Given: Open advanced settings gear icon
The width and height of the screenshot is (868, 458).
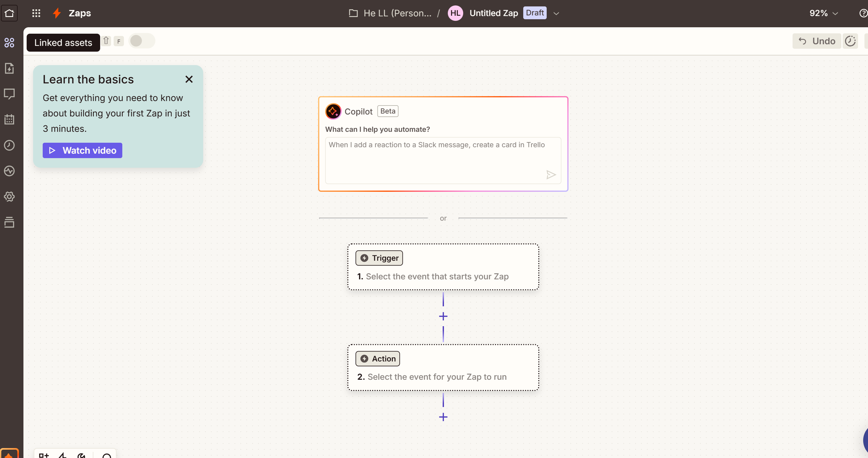Looking at the screenshot, I should point(9,197).
